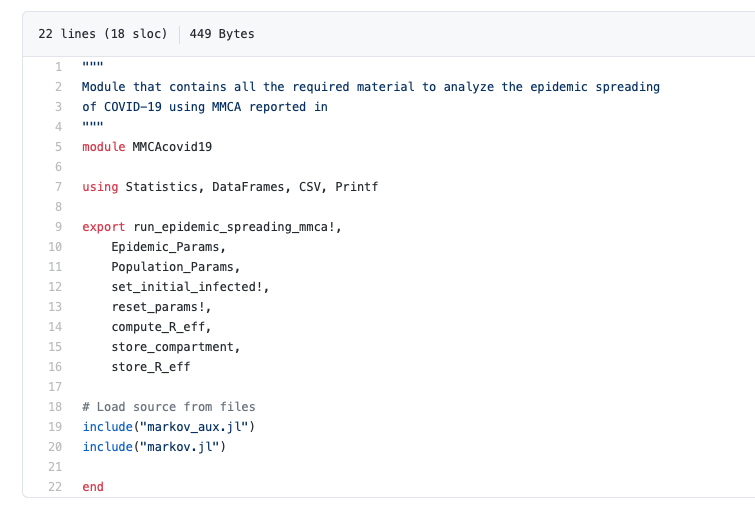Click the '449 Bytes' file size text
Viewport: 755px width, 512px height.
pos(221,34)
